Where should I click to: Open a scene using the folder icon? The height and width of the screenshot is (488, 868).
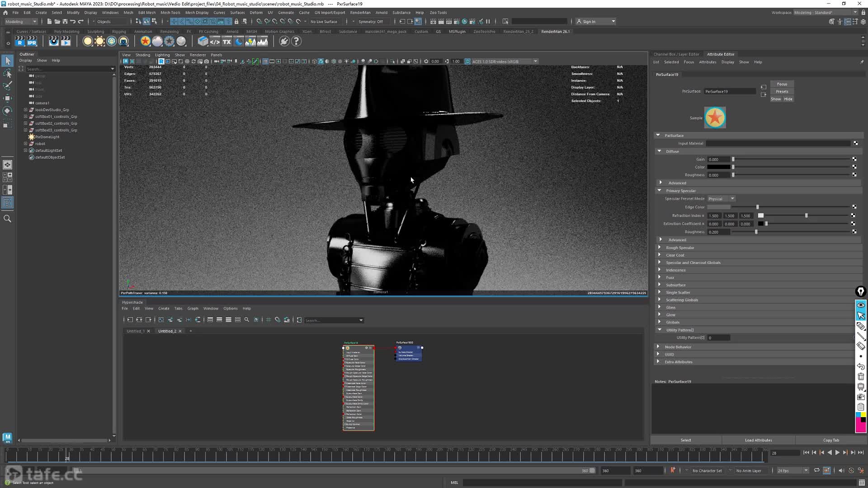(x=57, y=22)
